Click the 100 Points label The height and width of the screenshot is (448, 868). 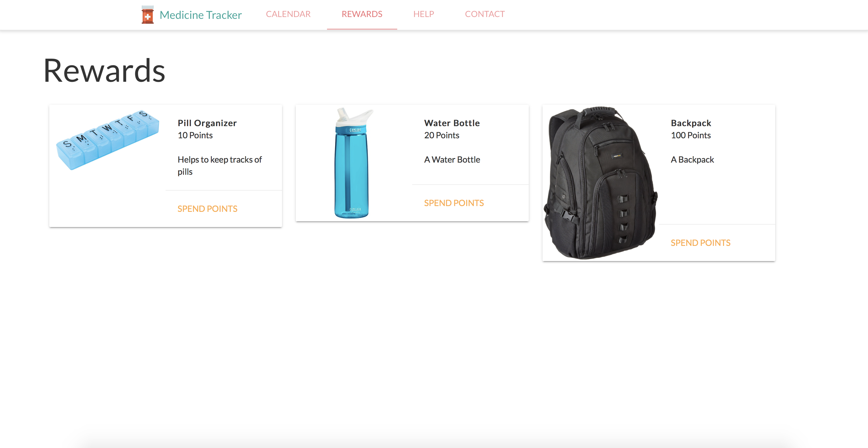pos(691,135)
